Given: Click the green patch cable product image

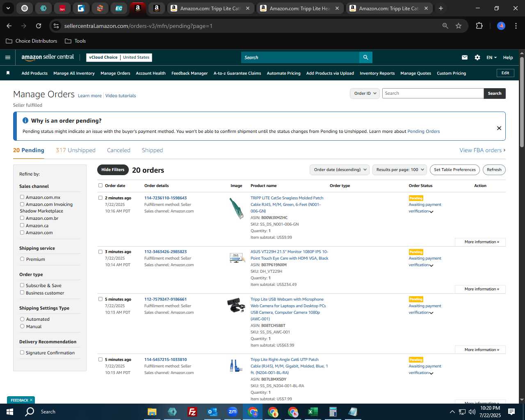Looking at the screenshot, I should pyautogui.click(x=237, y=208).
